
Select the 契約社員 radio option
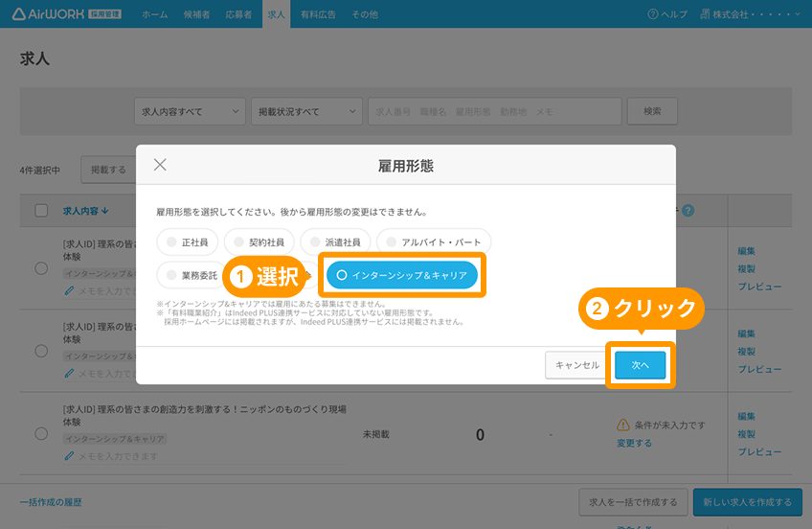[x=259, y=241]
